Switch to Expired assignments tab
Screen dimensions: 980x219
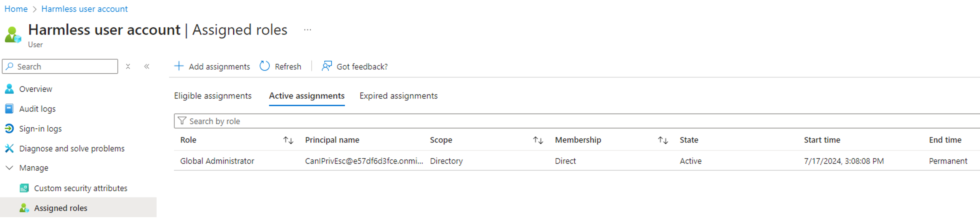[398, 96]
